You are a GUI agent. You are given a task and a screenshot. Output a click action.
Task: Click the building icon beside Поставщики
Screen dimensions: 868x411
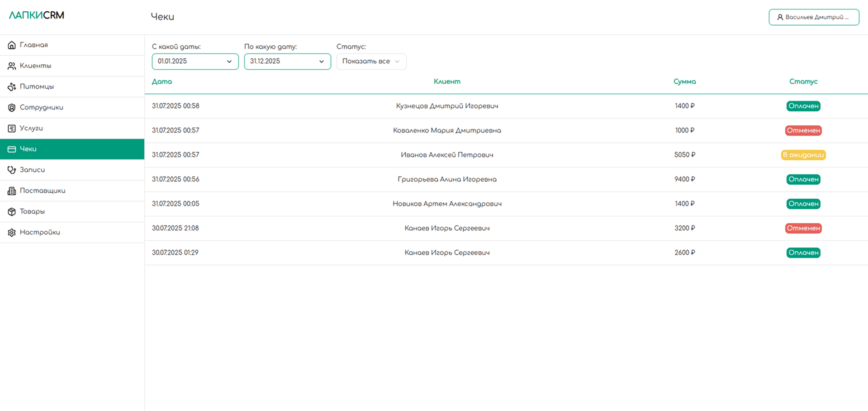(12, 191)
